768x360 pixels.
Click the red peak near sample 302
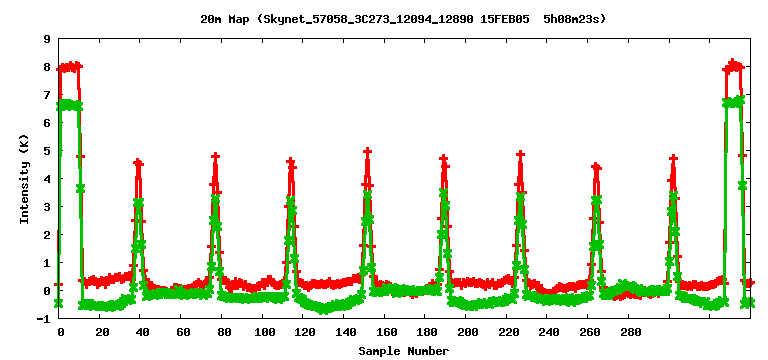(673, 159)
